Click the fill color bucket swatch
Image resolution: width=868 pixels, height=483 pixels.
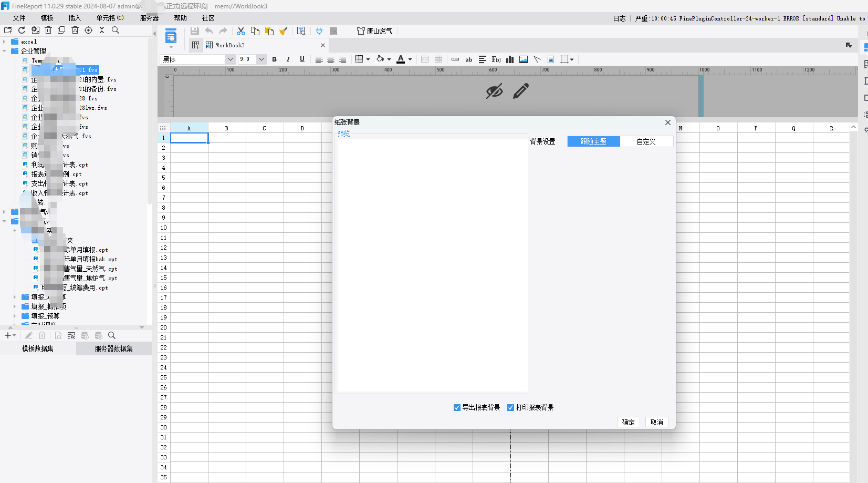(380, 59)
